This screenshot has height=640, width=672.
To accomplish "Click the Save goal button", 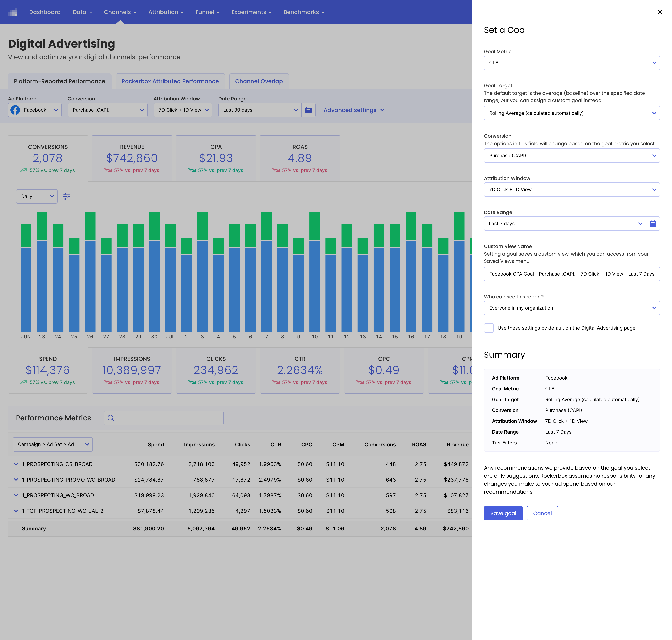I will 503,513.
